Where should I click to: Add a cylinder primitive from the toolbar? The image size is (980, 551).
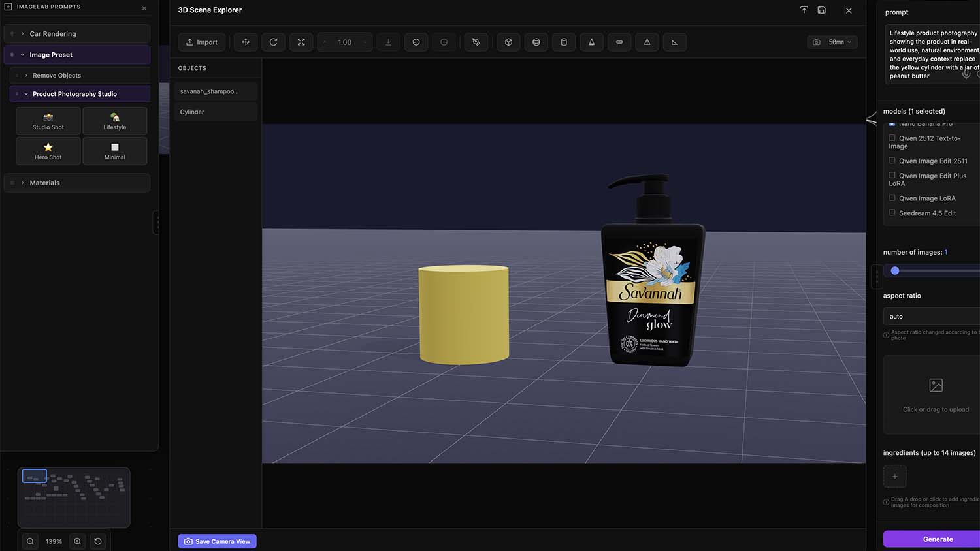[x=563, y=42]
